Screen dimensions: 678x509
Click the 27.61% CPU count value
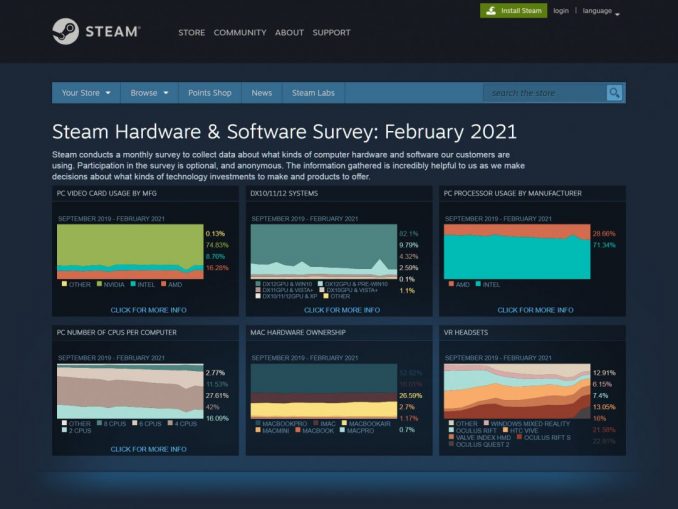(217, 396)
